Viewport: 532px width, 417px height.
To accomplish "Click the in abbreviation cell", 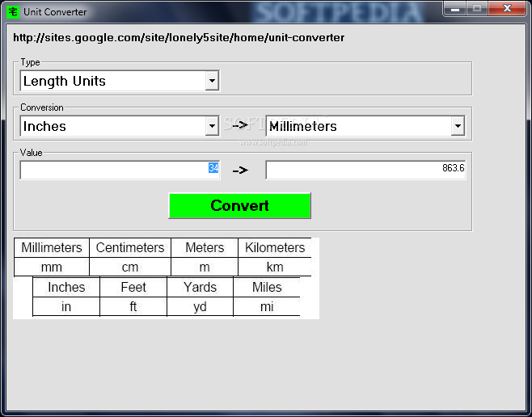I will point(66,307).
